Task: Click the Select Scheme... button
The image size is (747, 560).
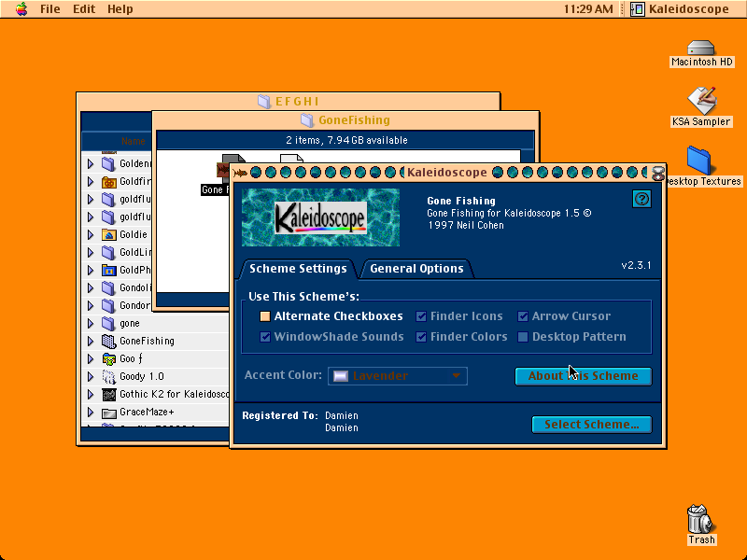Action: [x=592, y=425]
